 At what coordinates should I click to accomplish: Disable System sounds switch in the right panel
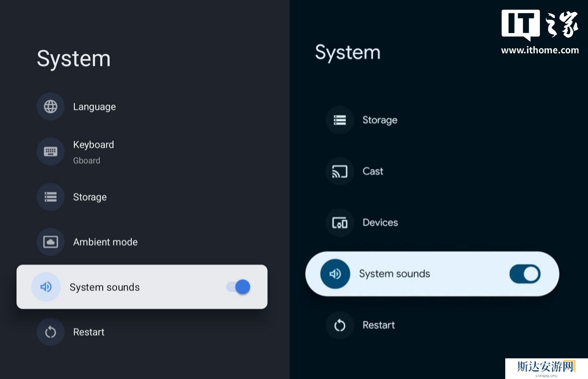(x=525, y=274)
